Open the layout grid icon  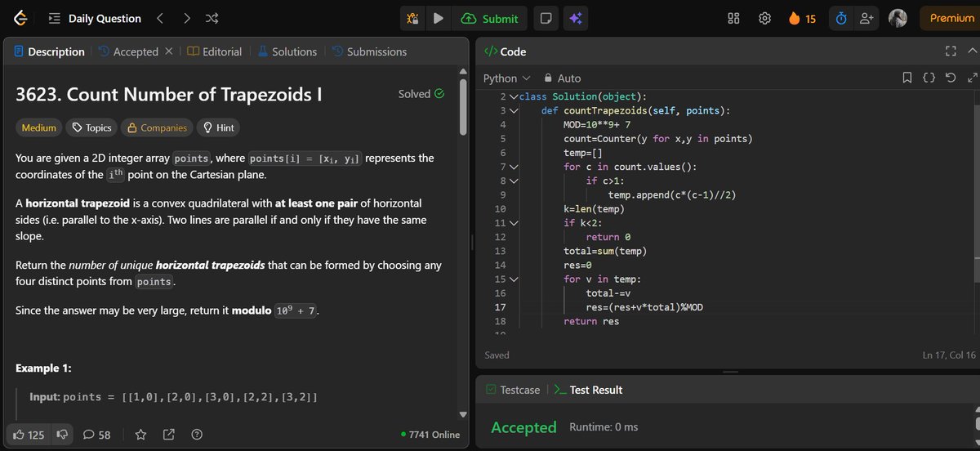(x=734, y=18)
